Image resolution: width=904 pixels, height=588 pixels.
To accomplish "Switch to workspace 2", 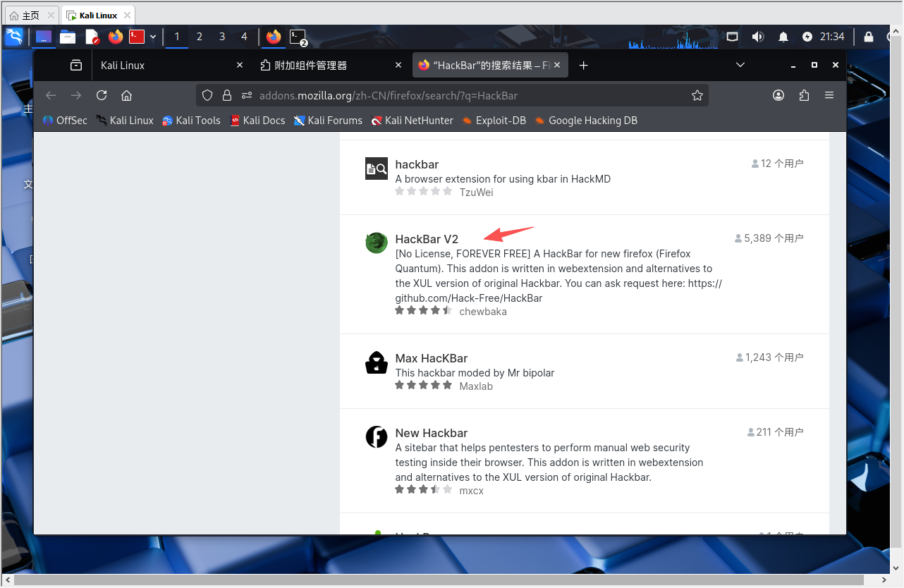I will point(200,37).
